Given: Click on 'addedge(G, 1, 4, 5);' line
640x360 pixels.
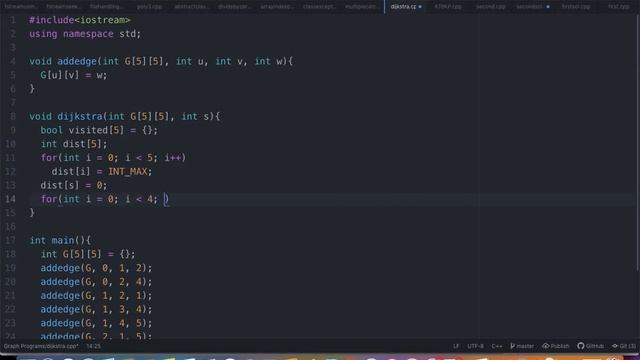Looking at the screenshot, I should [96, 323].
